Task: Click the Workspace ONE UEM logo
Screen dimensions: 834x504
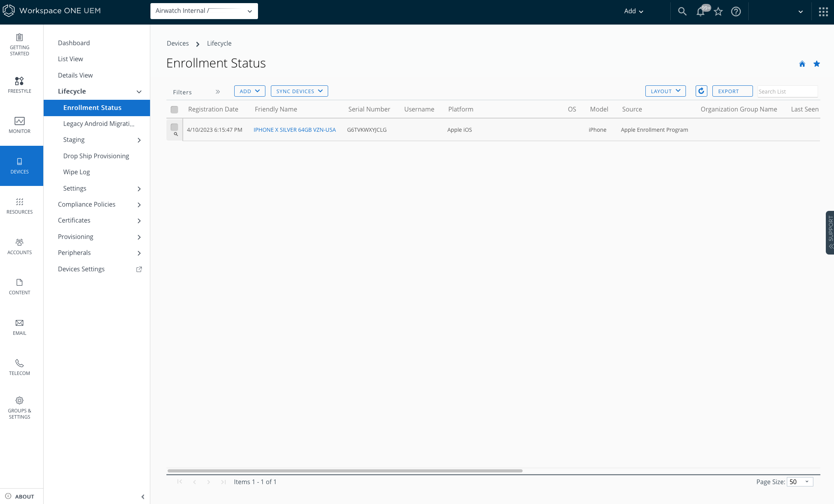Action: click(52, 11)
